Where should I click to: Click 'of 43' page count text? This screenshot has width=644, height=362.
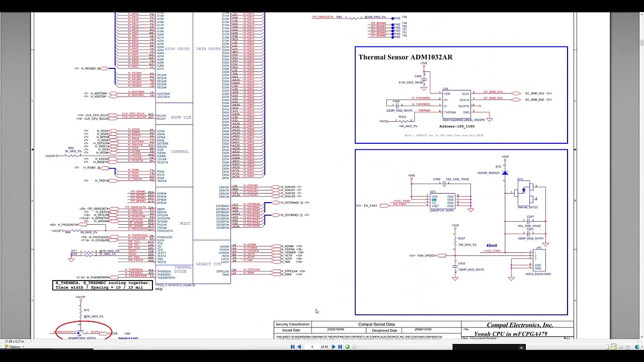(x=324, y=346)
